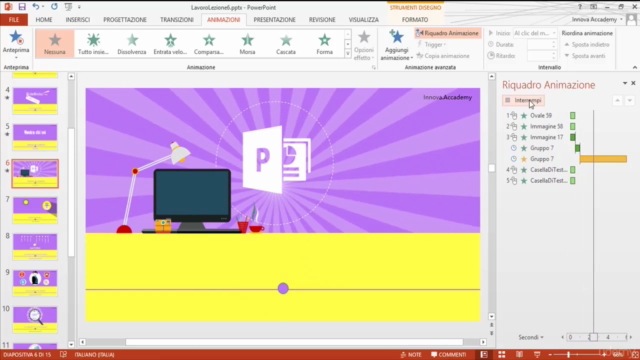The height and width of the screenshot is (360, 640).
Task: Move animation down in pane order
Action: [x=630, y=100]
